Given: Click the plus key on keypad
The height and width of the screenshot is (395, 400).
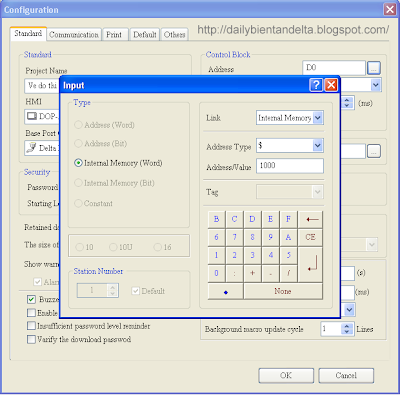Looking at the screenshot, I should (x=252, y=273).
